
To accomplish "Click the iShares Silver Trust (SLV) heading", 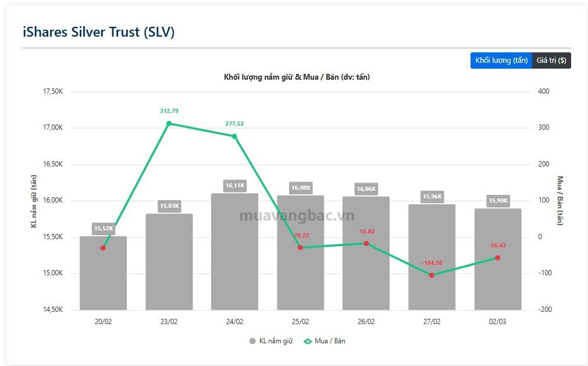I will coord(98,32).
